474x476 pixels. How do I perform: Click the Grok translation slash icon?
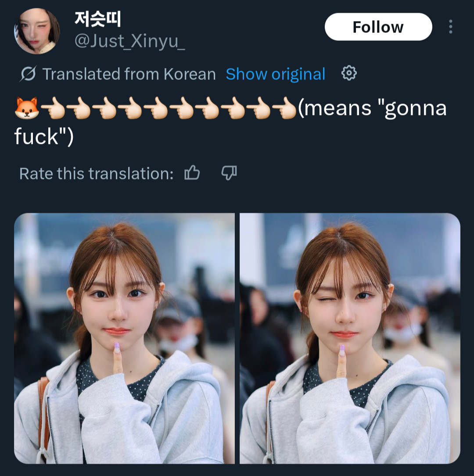pyautogui.click(x=28, y=73)
